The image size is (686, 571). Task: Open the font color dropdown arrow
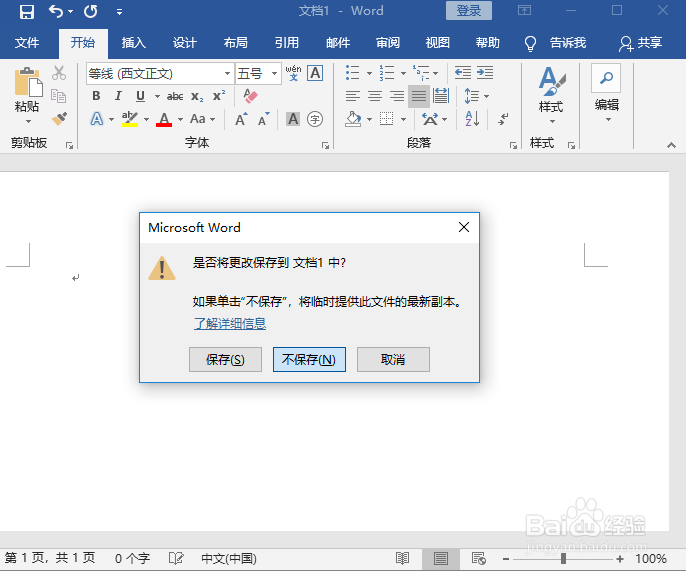[180, 119]
